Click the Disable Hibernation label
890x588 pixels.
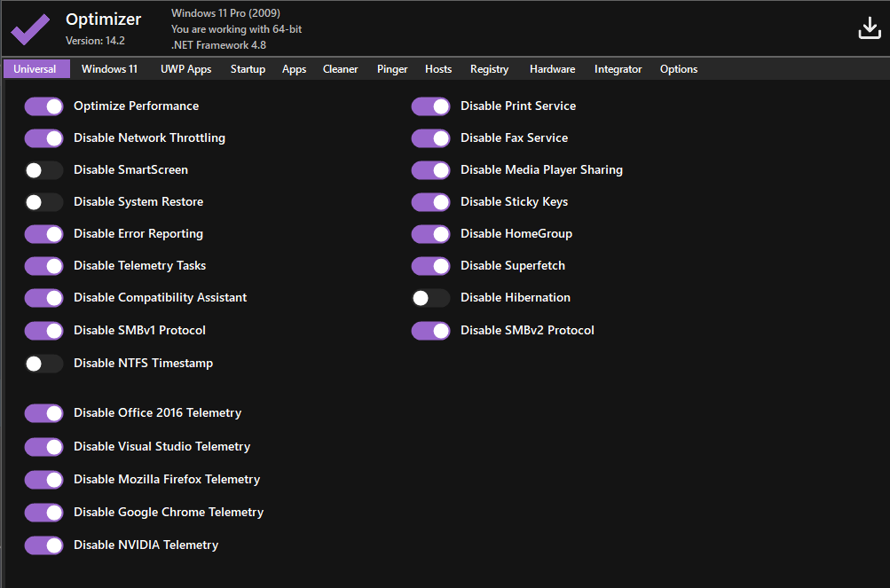point(516,297)
